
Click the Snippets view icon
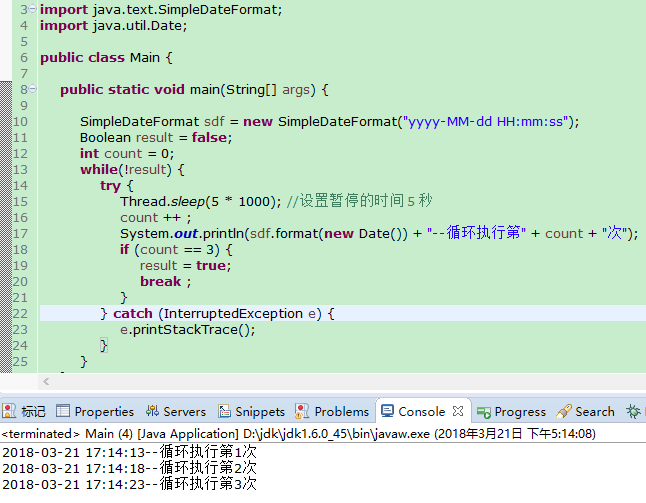click(225, 411)
